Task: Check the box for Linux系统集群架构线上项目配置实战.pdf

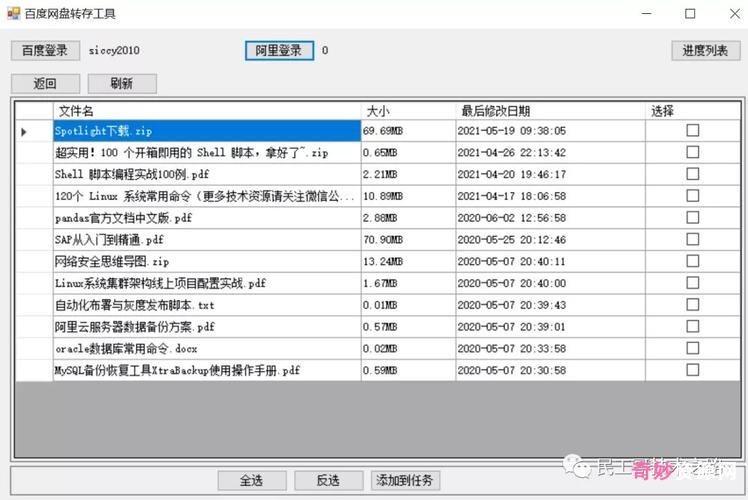Action: (x=693, y=283)
